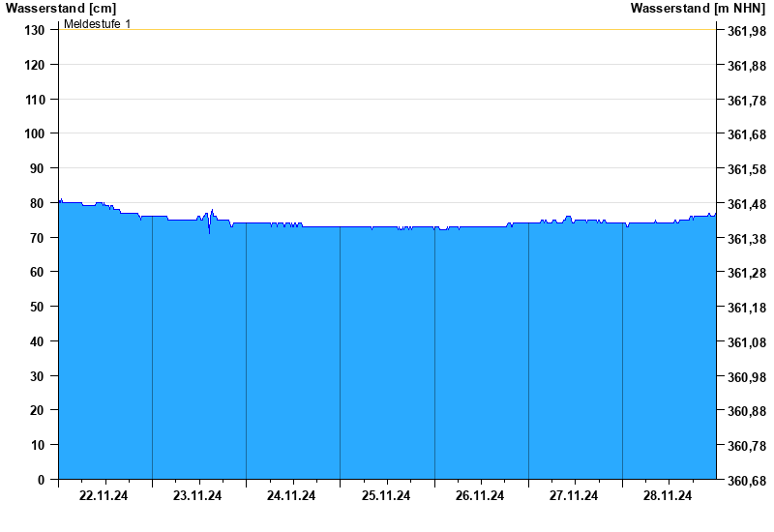Select the 361,48 m NHN tick label

click(x=746, y=204)
